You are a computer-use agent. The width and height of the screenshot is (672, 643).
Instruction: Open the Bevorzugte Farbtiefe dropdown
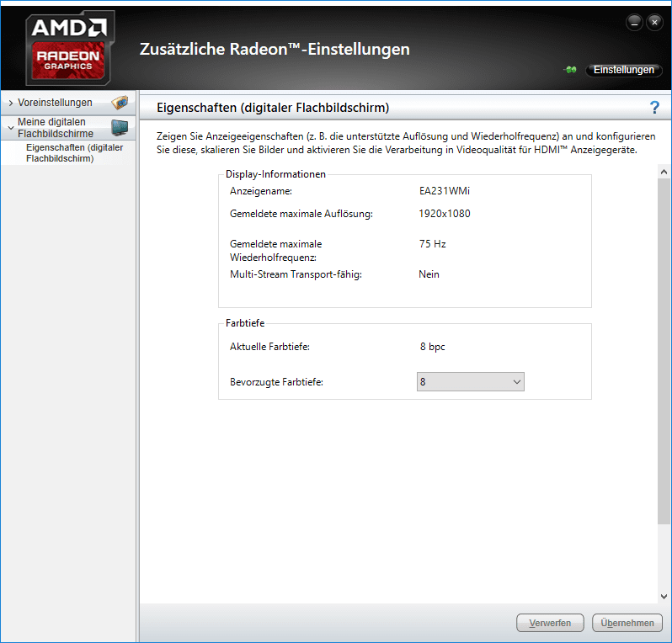coord(470,382)
